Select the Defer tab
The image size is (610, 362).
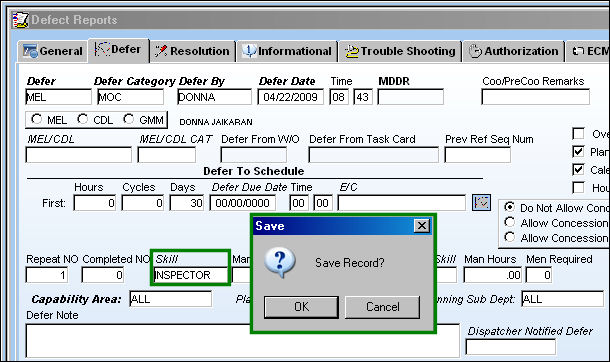point(118,50)
